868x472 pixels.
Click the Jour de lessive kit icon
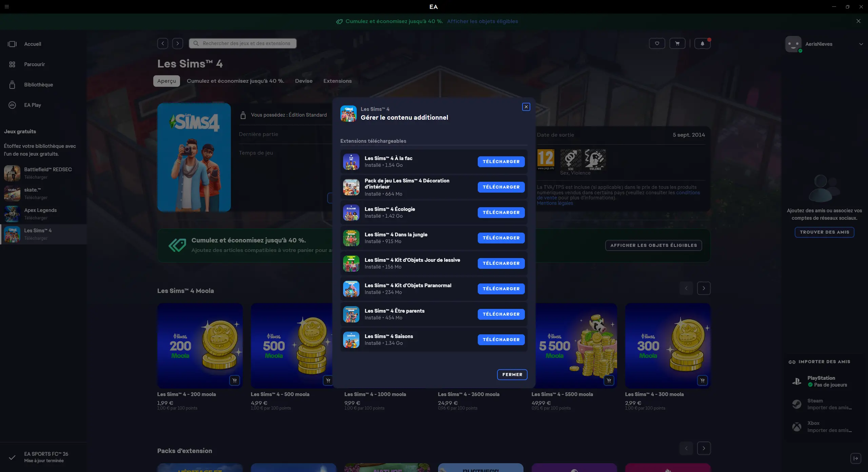(x=351, y=263)
